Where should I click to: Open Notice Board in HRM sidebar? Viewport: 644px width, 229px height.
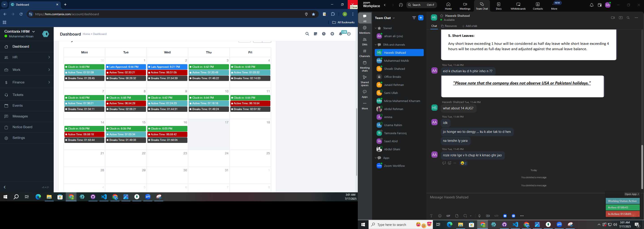[x=27, y=127]
